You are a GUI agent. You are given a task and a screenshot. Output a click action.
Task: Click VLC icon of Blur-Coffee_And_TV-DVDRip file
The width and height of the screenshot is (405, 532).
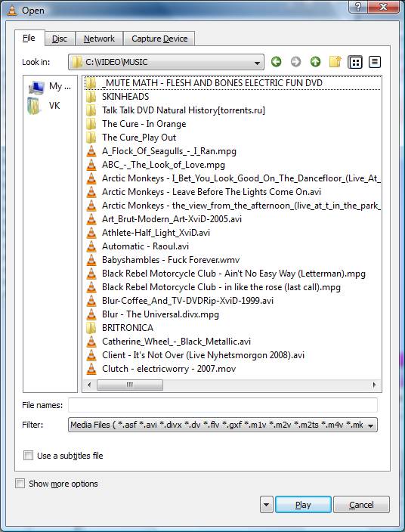pyautogui.click(x=91, y=301)
